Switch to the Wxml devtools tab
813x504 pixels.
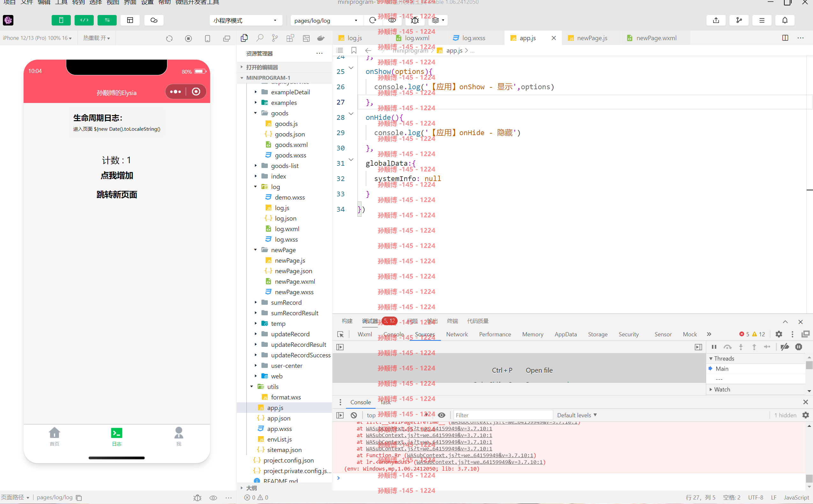tap(364, 334)
